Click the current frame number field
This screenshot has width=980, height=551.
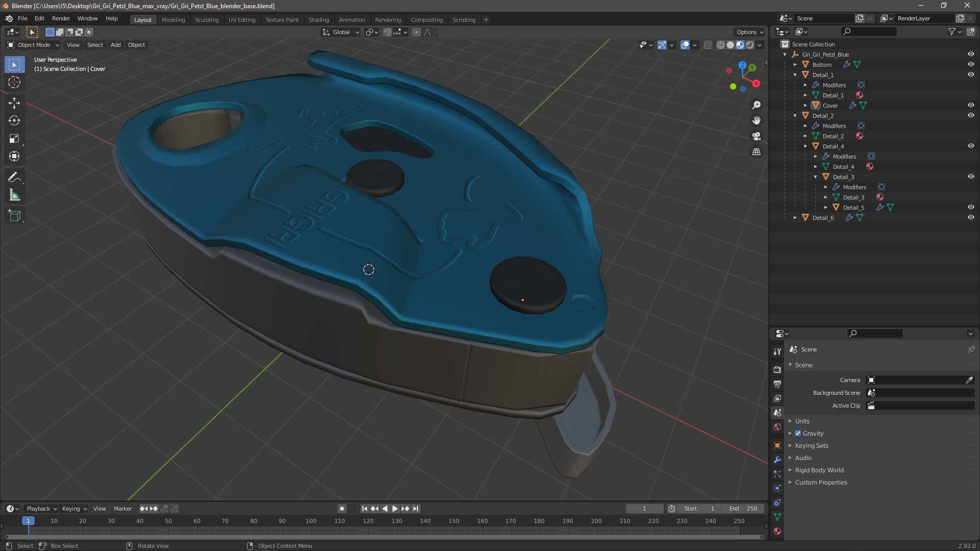point(644,509)
